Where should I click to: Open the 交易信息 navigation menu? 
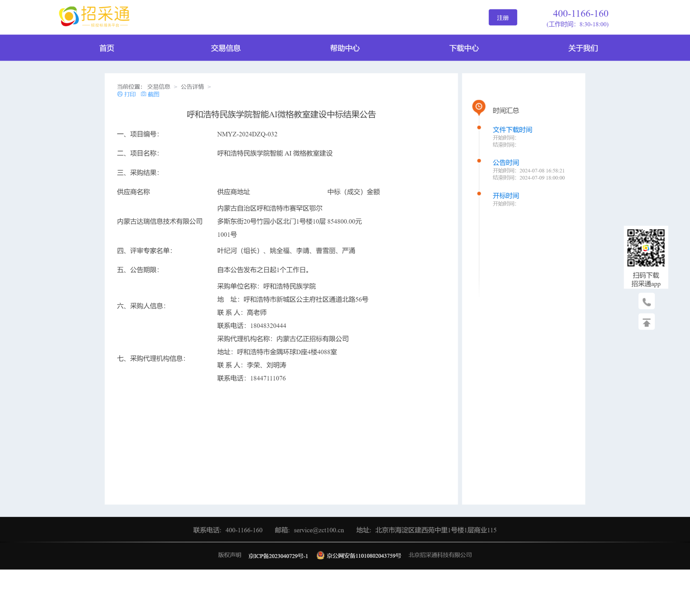[x=225, y=48]
